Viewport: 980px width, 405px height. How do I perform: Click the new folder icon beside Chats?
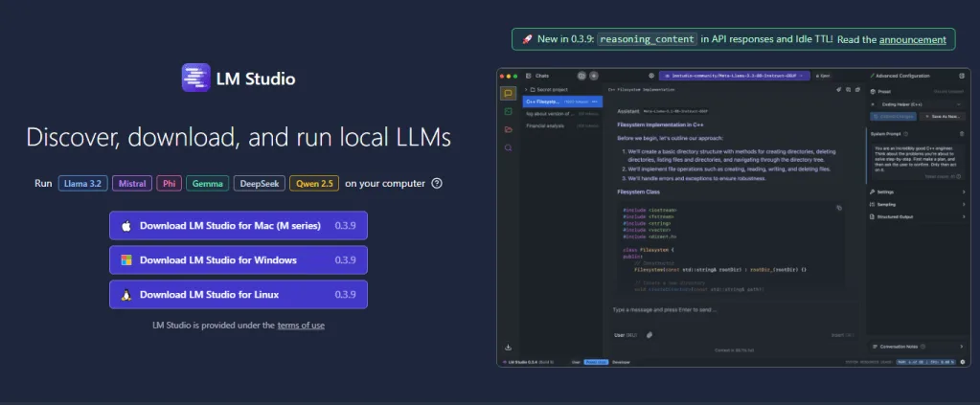point(581,76)
